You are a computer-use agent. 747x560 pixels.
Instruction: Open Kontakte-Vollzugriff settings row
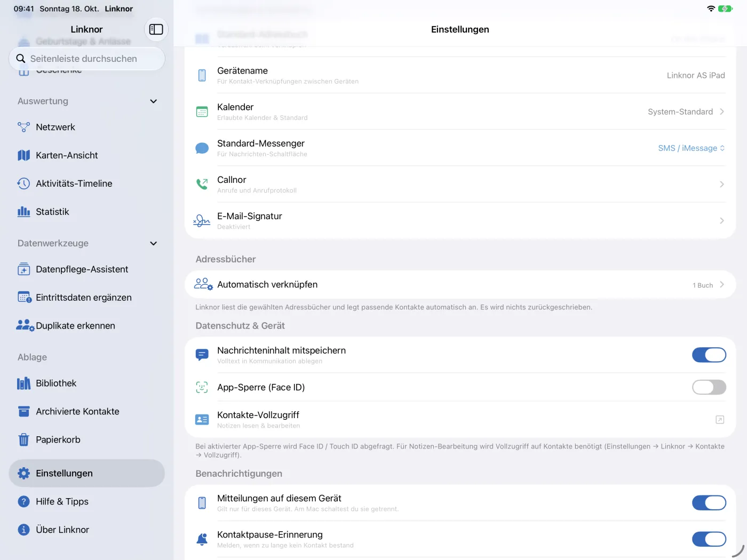point(460,420)
